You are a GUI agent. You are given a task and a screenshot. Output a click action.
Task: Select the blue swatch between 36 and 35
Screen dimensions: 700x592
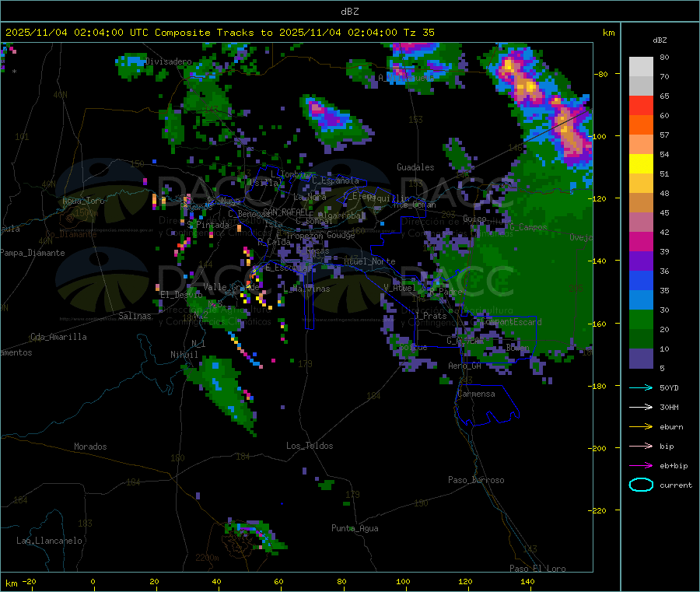click(x=641, y=280)
